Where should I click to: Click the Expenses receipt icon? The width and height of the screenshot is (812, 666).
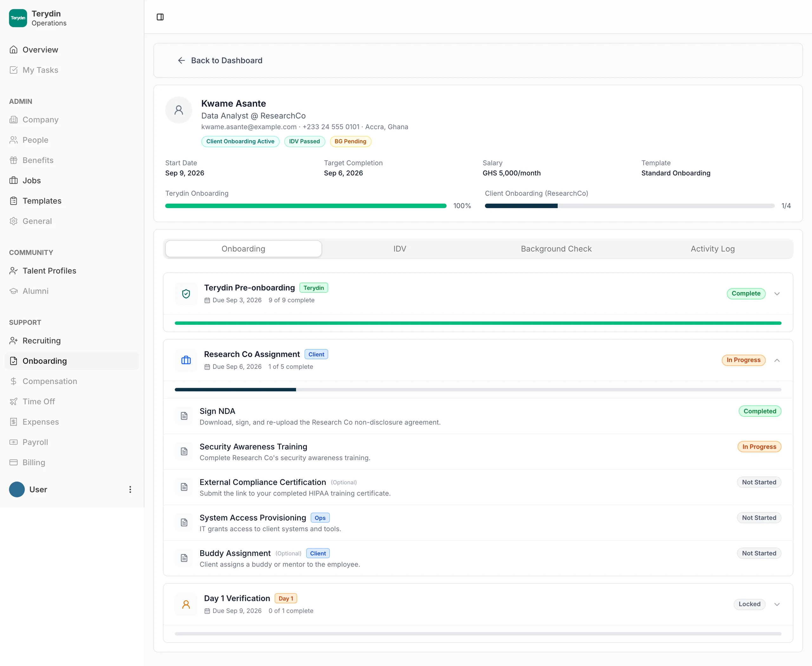[13, 422]
